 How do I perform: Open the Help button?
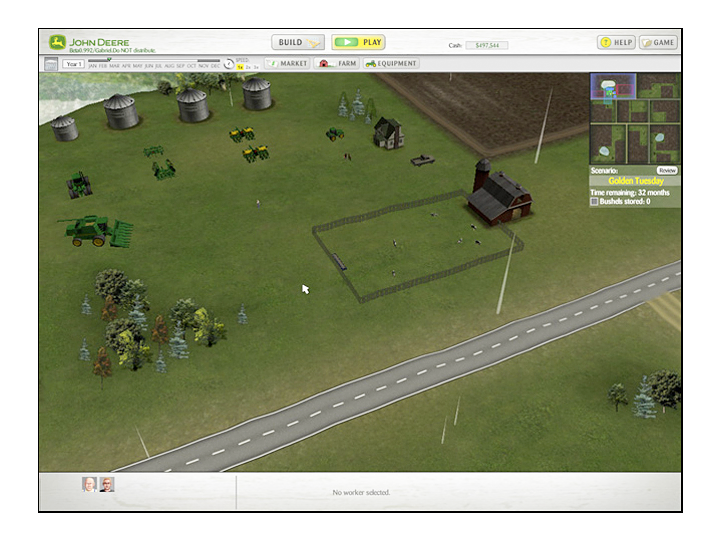(x=616, y=42)
